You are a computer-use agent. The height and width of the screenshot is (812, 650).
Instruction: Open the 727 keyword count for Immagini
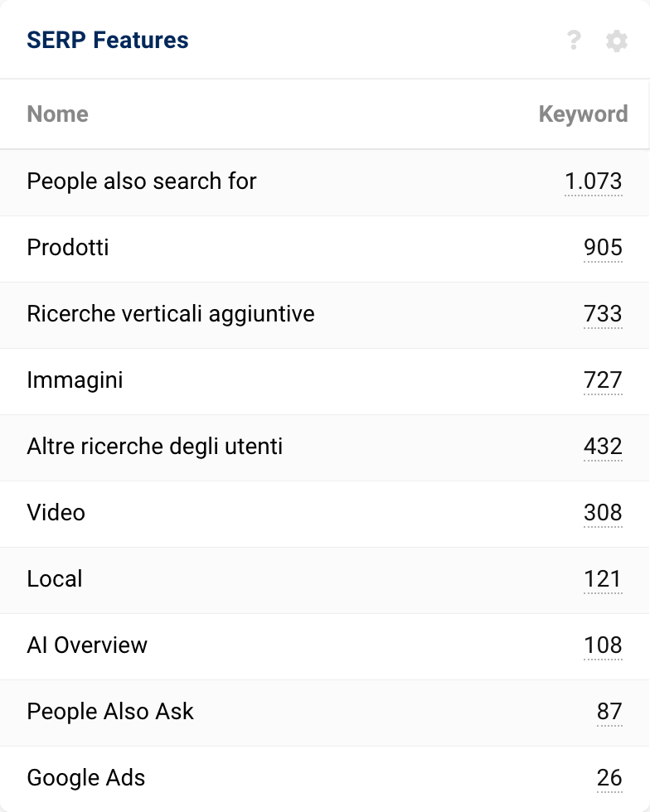click(603, 380)
